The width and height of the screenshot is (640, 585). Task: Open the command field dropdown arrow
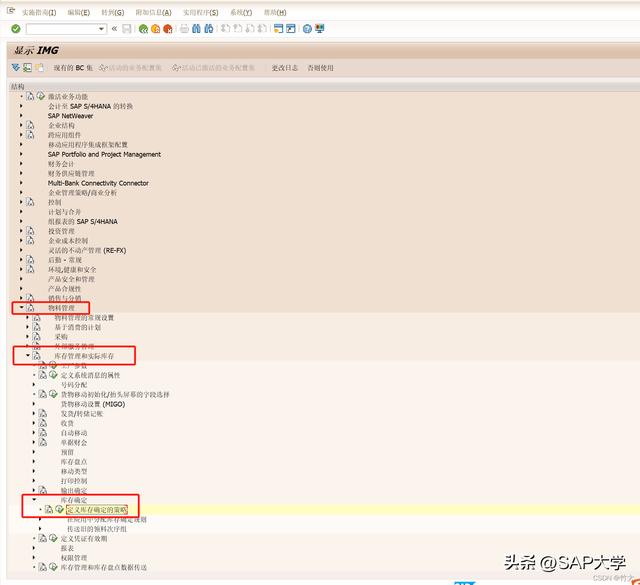pos(101,29)
